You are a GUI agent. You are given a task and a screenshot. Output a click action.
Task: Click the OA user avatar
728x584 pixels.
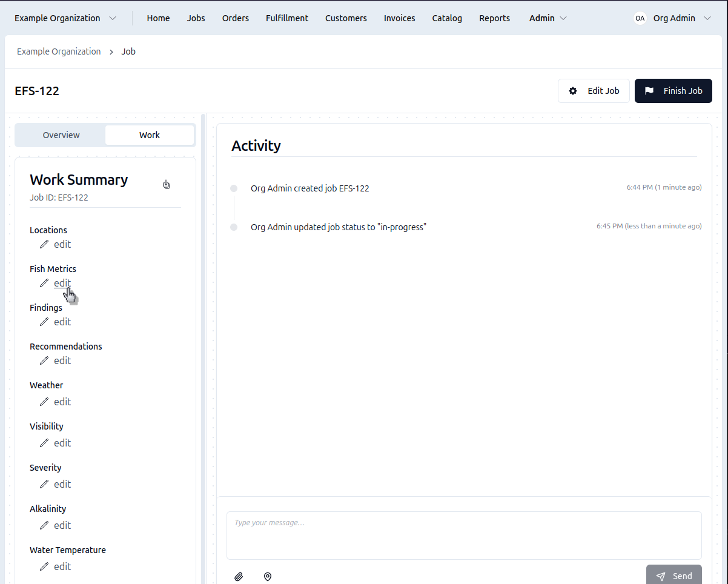[640, 18]
